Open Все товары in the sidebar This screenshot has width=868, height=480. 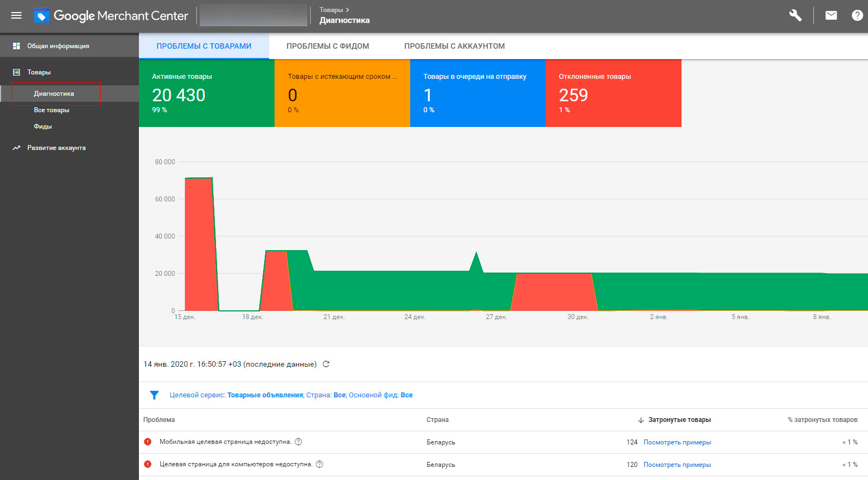pyautogui.click(x=51, y=110)
